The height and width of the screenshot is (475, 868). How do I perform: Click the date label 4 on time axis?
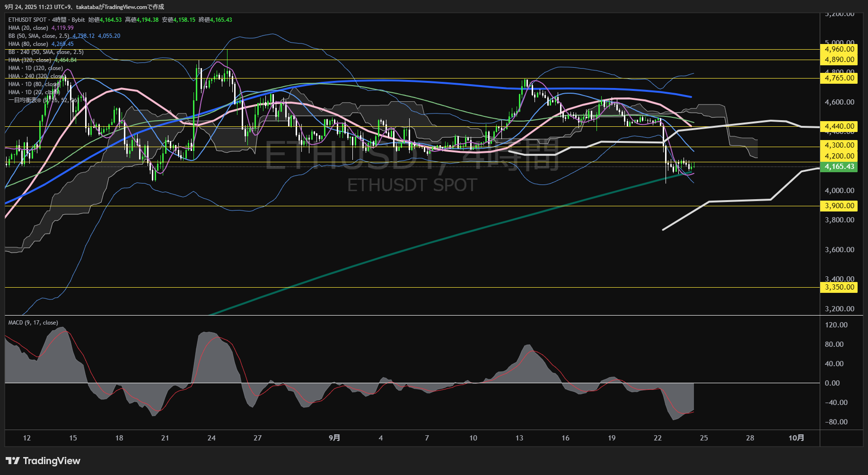point(381,438)
